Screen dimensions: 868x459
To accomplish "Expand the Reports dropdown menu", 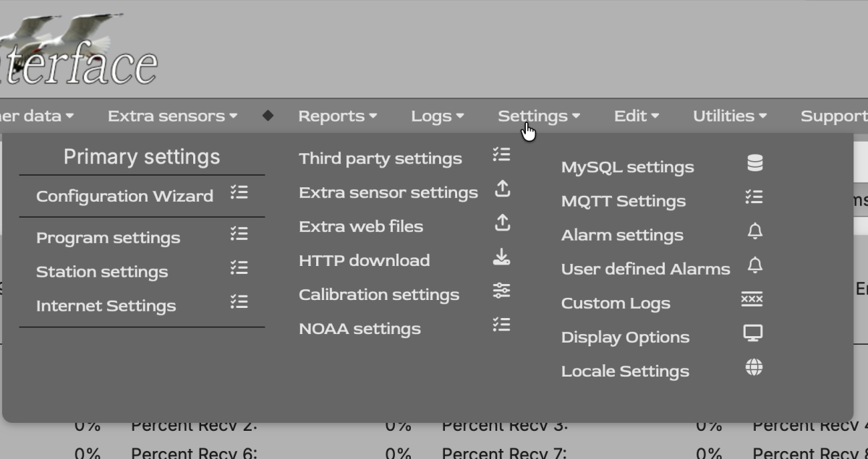I will click(x=337, y=116).
